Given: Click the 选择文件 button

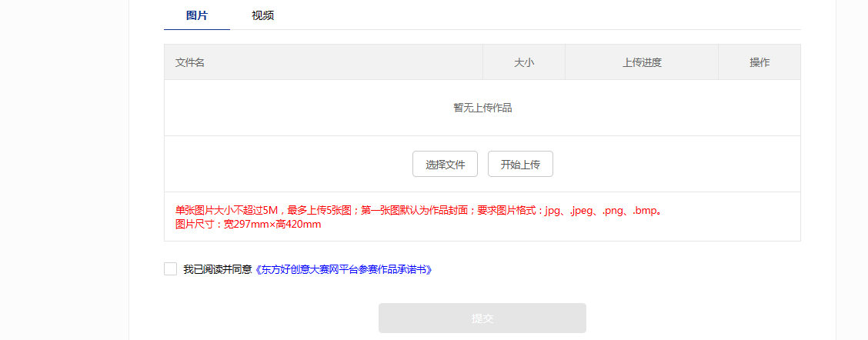Looking at the screenshot, I should pos(445,164).
